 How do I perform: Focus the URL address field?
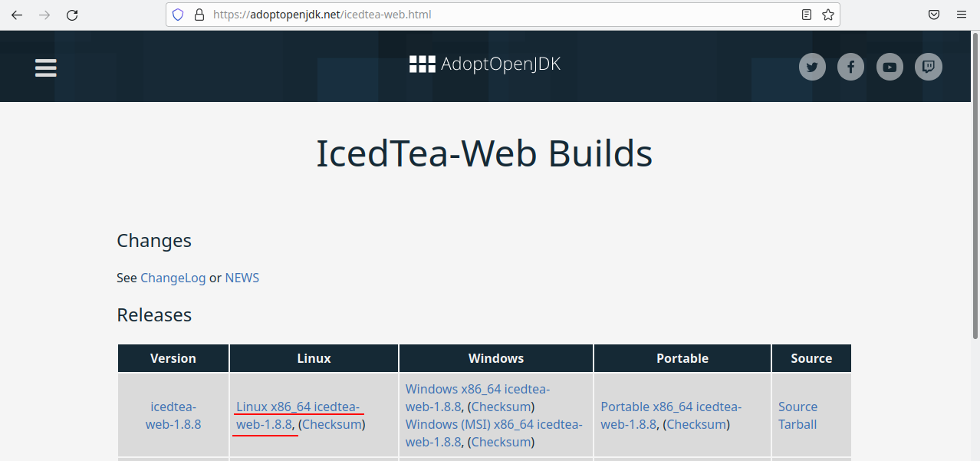pos(502,15)
